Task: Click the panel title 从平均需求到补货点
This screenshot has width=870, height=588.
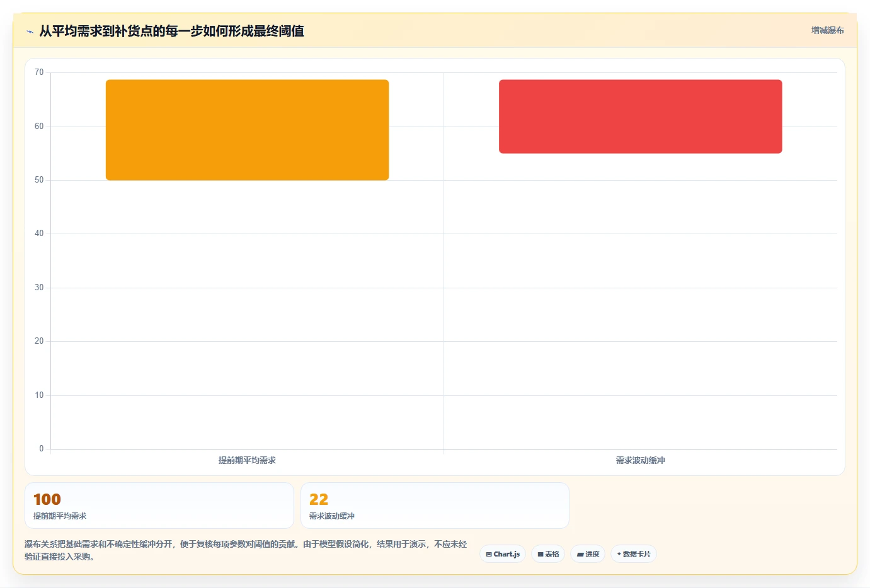Action: [x=171, y=31]
